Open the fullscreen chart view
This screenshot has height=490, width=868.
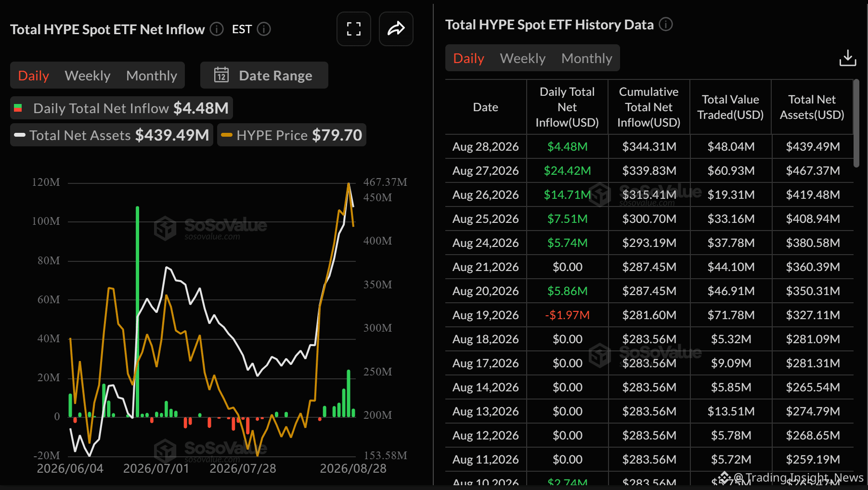point(354,29)
